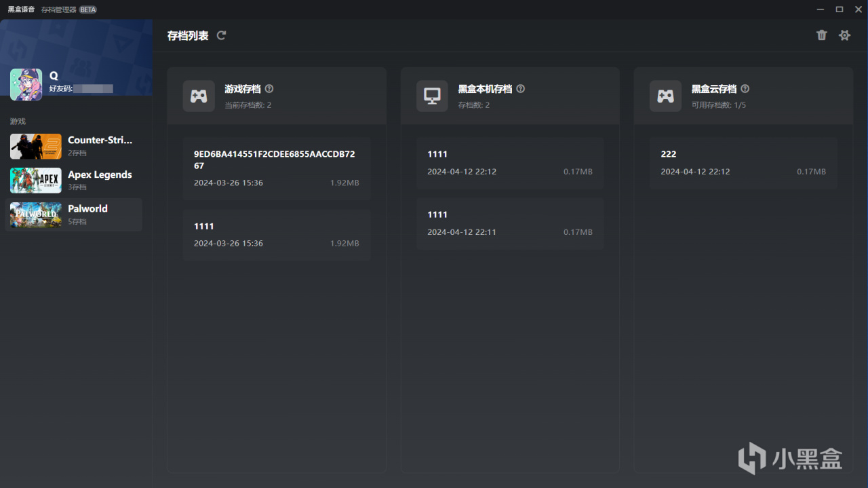Image resolution: width=868 pixels, height=488 pixels.
Task: Click the user avatar Q
Action: pos(26,85)
